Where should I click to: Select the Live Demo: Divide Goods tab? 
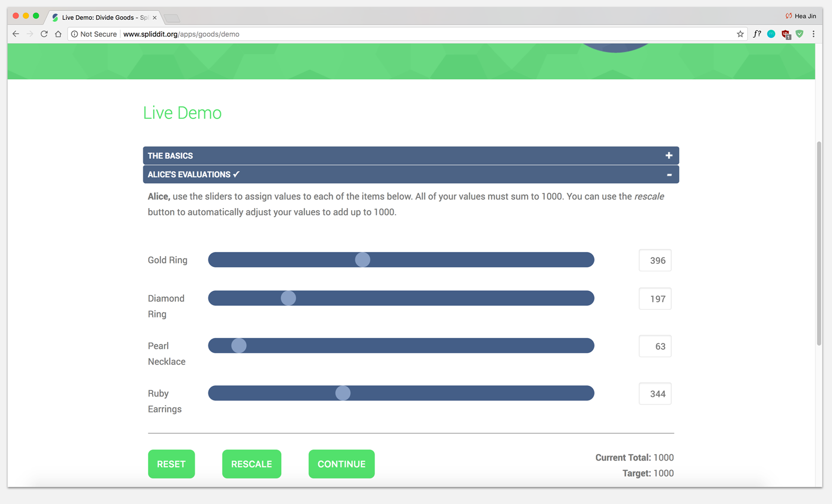104,17
